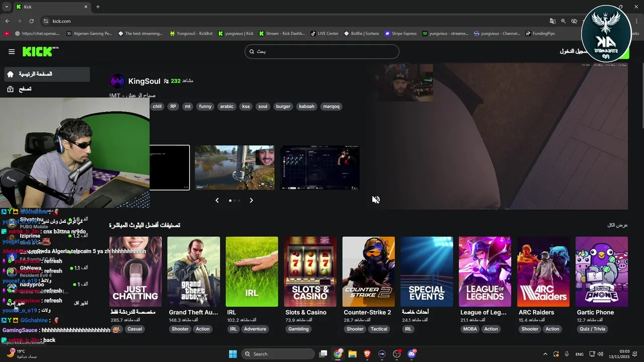Unmute the featured stream with the speaker icon
The image size is (644, 362).
pyautogui.click(x=376, y=200)
